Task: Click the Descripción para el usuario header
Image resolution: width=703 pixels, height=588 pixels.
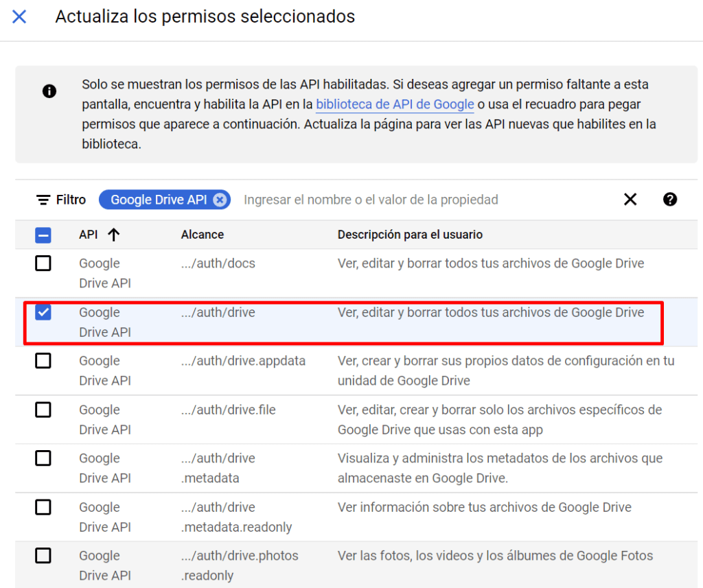Action: 411,235
